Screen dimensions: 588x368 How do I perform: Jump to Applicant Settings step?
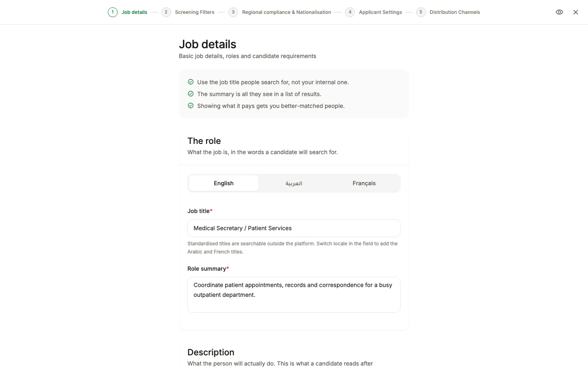(381, 12)
